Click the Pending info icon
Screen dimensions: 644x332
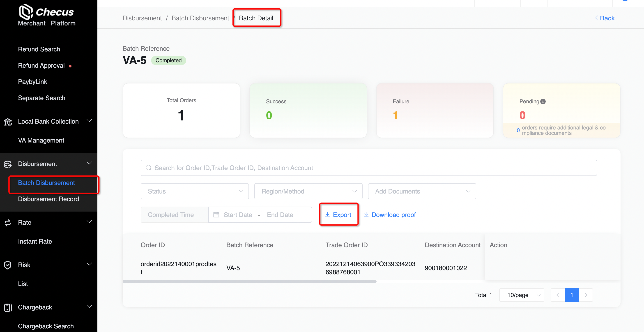543,101
